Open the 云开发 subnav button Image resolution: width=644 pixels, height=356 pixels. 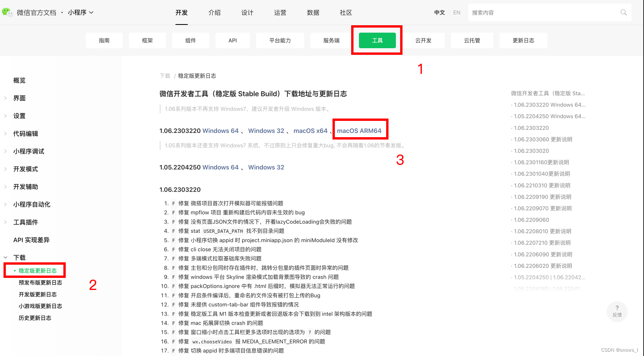(x=423, y=40)
